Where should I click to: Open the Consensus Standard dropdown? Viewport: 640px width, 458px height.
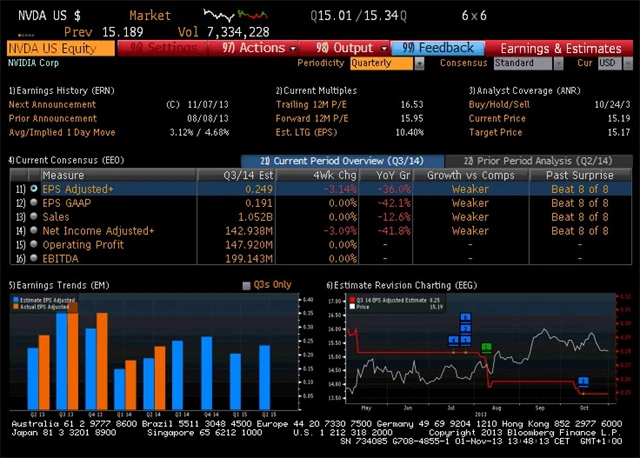[528, 62]
